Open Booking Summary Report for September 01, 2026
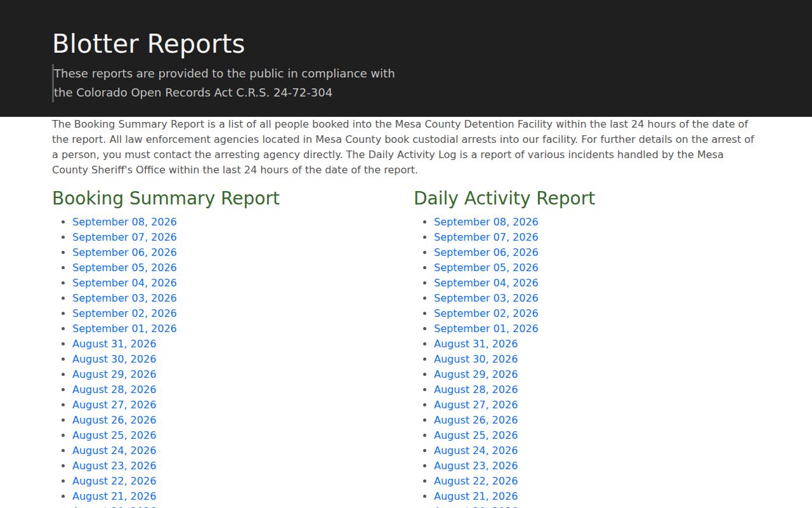This screenshot has width=812, height=508. pos(124,328)
